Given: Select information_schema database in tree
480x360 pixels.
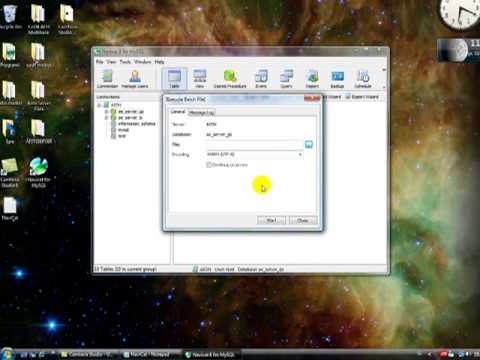Looking at the screenshot, I should (136, 124).
